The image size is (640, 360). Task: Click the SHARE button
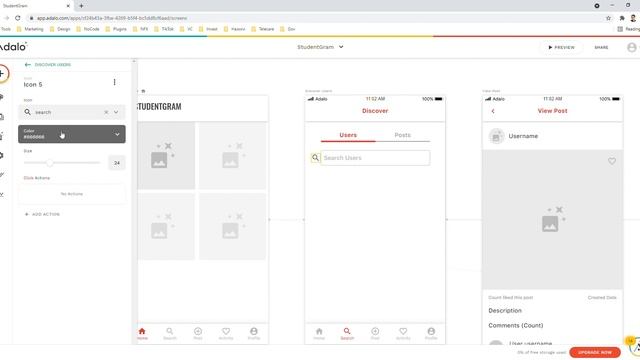(601, 47)
